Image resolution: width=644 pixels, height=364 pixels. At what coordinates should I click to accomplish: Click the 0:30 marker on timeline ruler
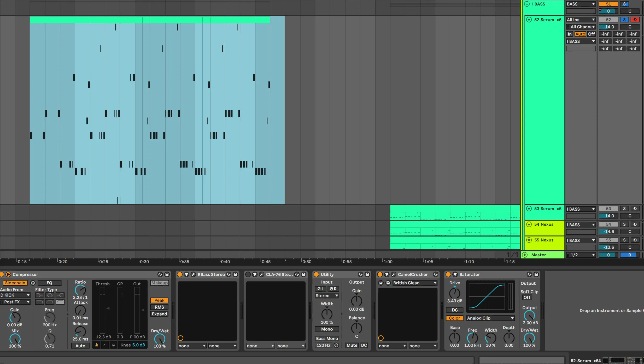coord(144,262)
